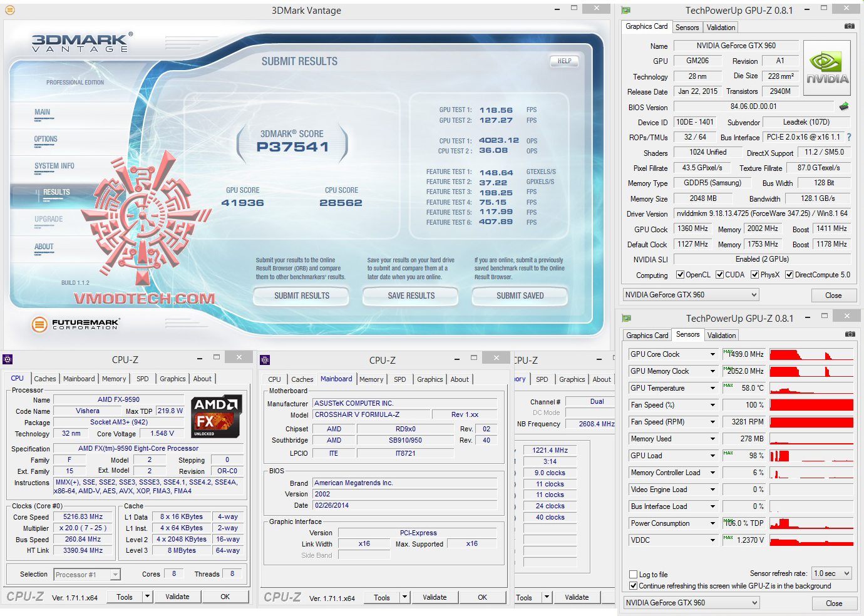Click the GPU Name field showing GeForce GTX 960
The height and width of the screenshot is (616, 864).
coord(736,46)
